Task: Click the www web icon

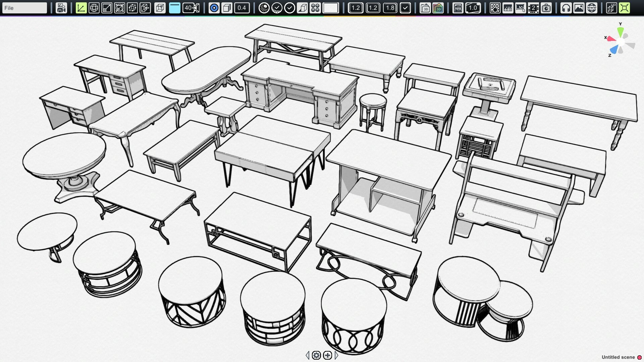Action: pyautogui.click(x=591, y=8)
